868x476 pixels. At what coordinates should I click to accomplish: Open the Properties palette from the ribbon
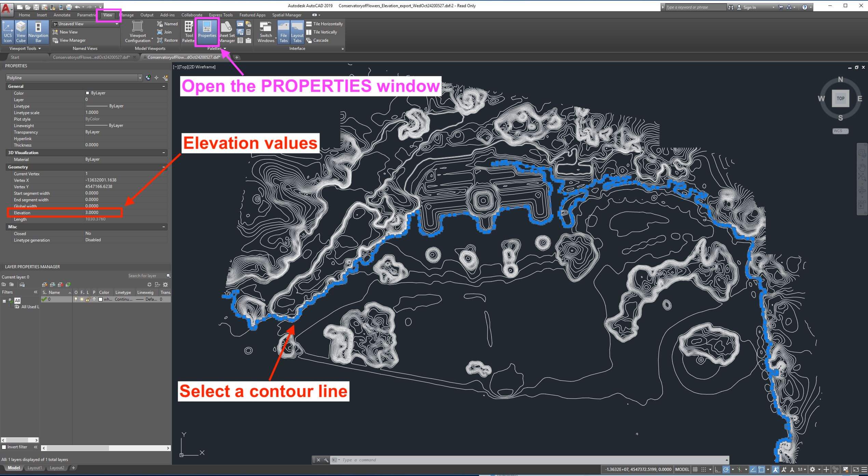point(207,32)
